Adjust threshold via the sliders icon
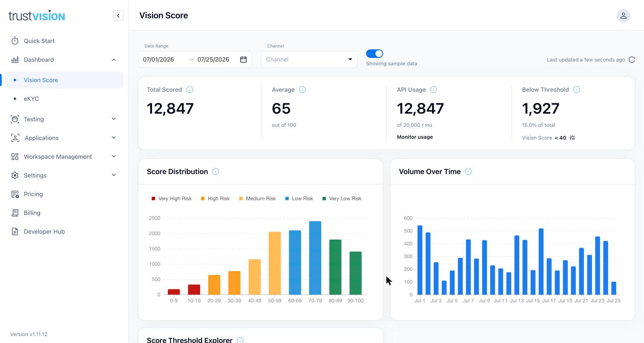This screenshot has width=644, height=343. [x=572, y=138]
